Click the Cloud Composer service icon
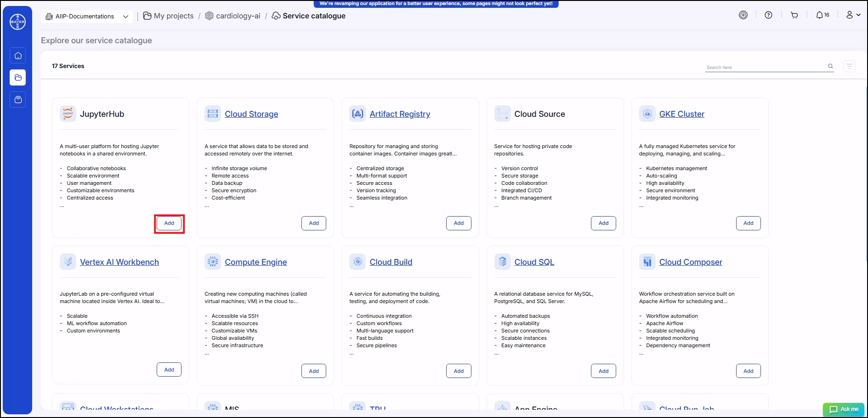This screenshot has height=418, width=868. [647, 262]
